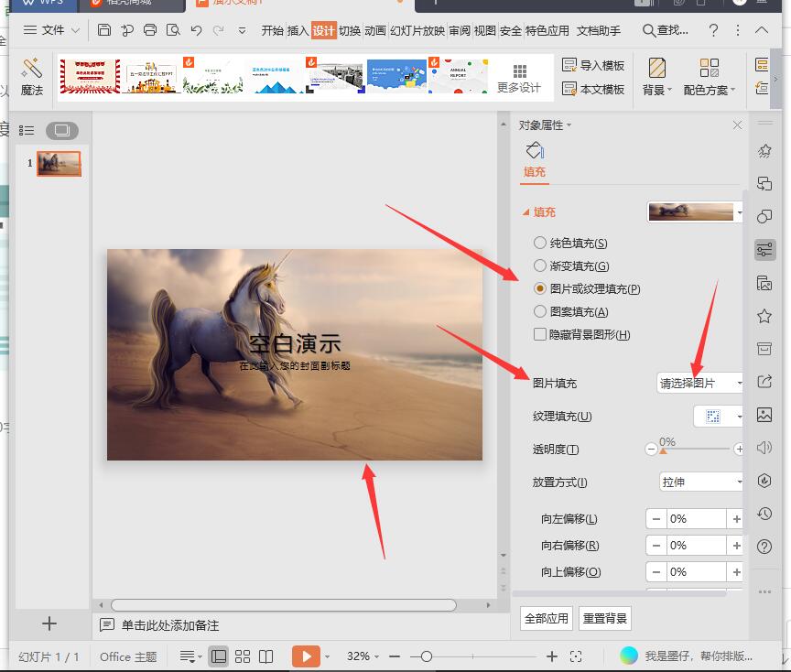
Task: Switch to slide thumbnail view icon
Action: click(62, 131)
